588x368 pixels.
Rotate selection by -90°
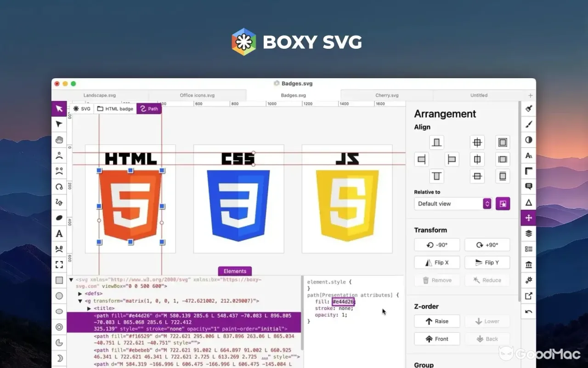437,245
